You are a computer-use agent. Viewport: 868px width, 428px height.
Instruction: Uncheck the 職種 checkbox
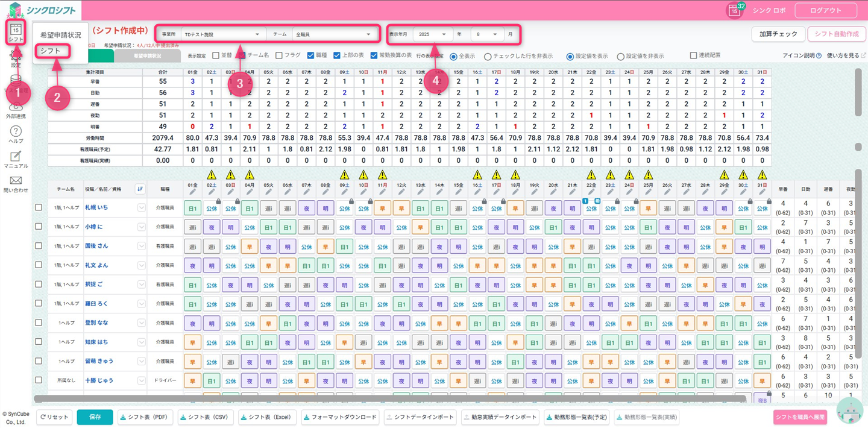[310, 55]
